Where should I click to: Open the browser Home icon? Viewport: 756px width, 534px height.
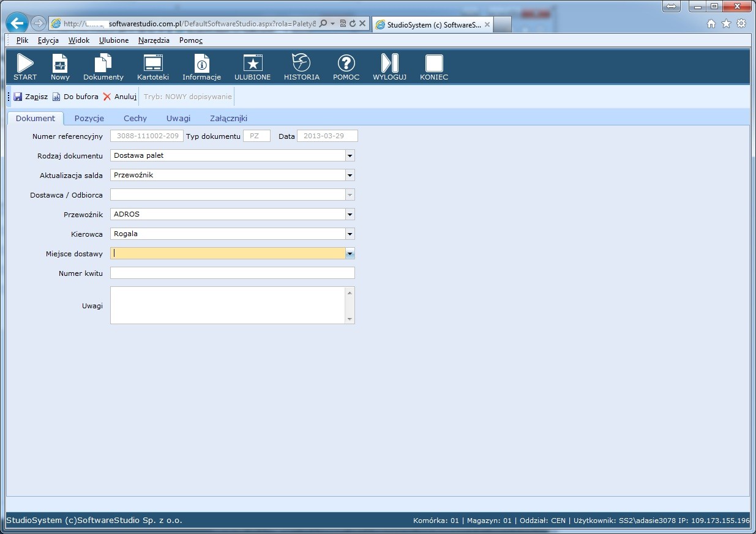[x=711, y=24]
